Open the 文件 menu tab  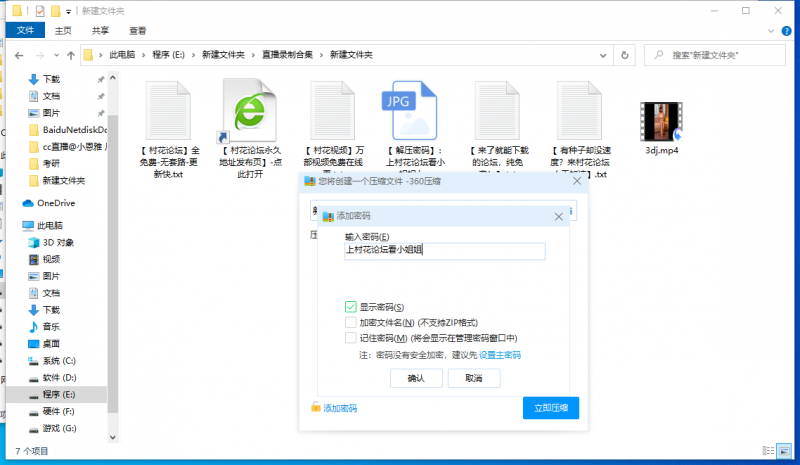(26, 31)
